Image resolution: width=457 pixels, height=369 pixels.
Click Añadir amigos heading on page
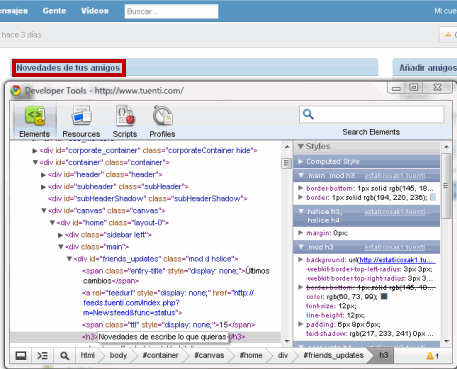coord(428,68)
